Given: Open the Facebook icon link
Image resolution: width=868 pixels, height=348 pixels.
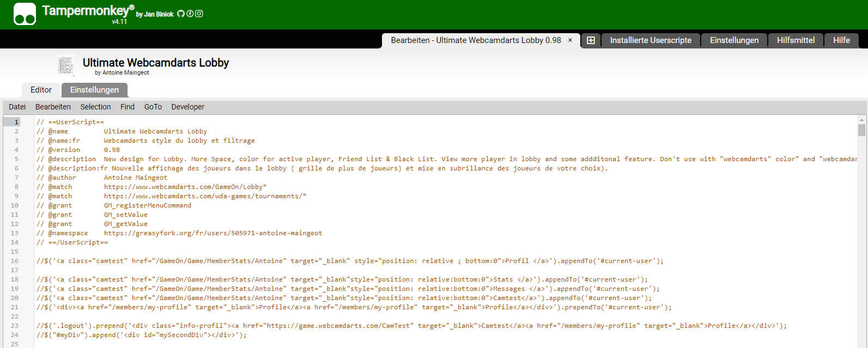Looking at the screenshot, I should click(x=190, y=14).
